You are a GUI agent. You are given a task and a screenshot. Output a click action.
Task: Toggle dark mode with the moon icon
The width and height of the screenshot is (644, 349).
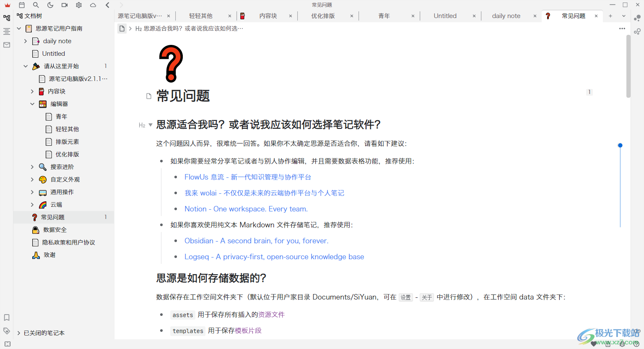coord(50,5)
